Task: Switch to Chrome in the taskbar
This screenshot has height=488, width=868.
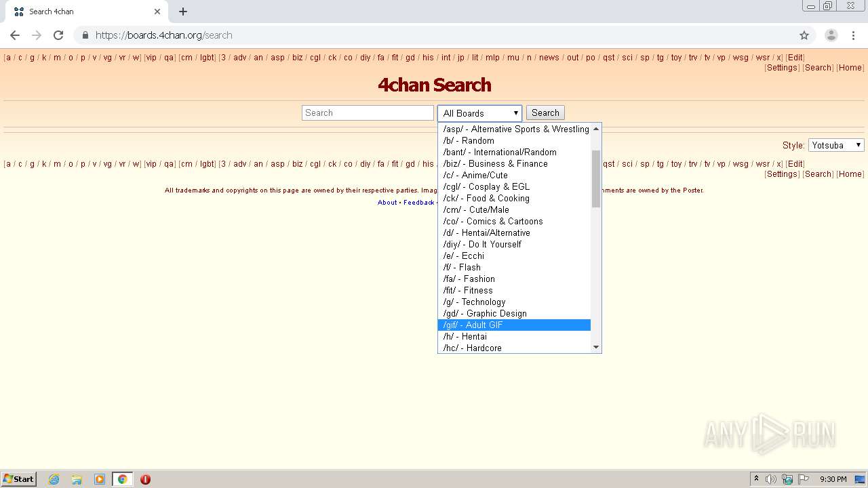Action: [122, 479]
